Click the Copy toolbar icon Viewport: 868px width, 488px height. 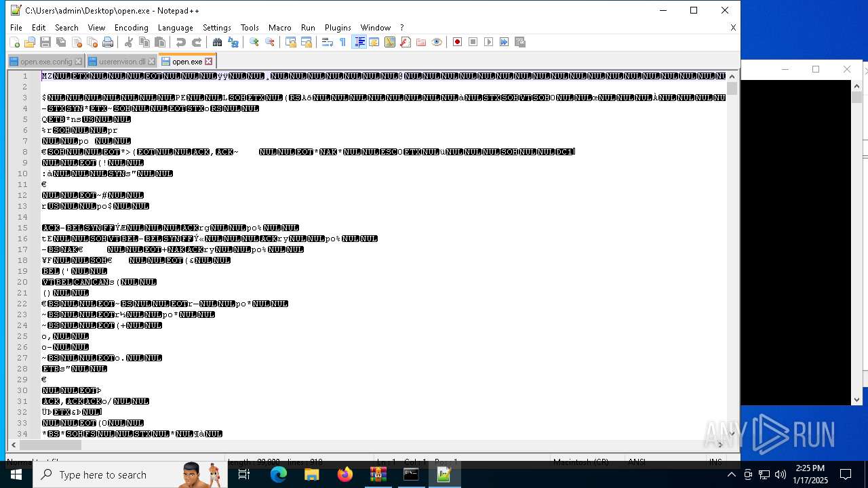[x=144, y=42]
